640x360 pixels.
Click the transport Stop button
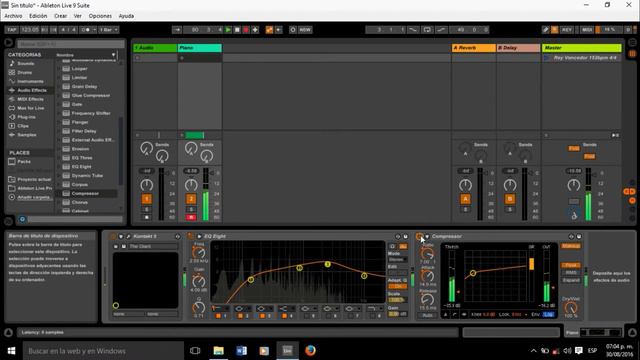point(237,30)
